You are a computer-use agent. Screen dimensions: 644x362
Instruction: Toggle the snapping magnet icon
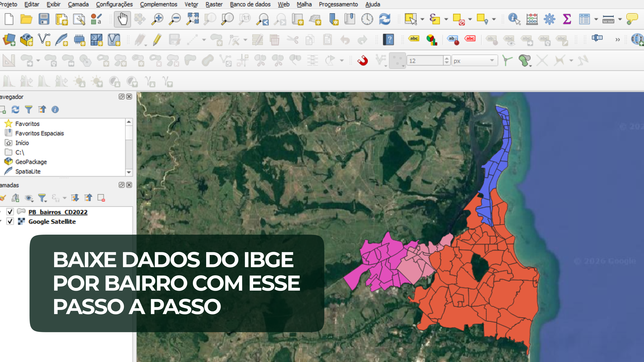pos(362,61)
